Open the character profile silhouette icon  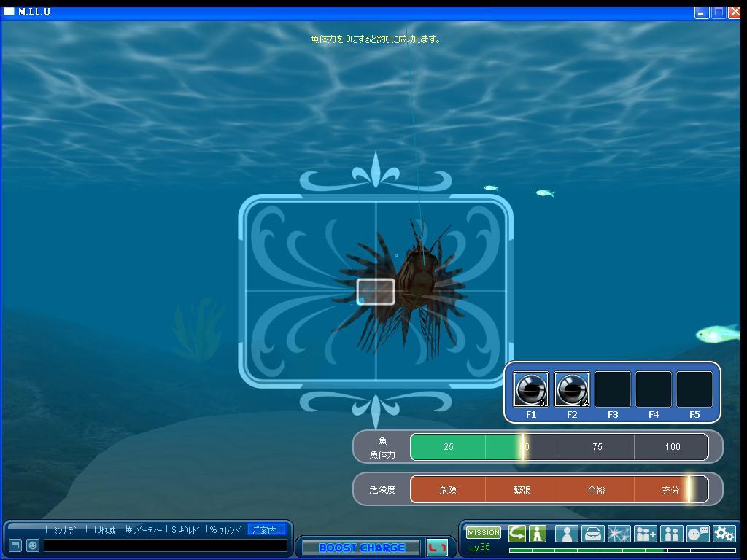[566, 534]
